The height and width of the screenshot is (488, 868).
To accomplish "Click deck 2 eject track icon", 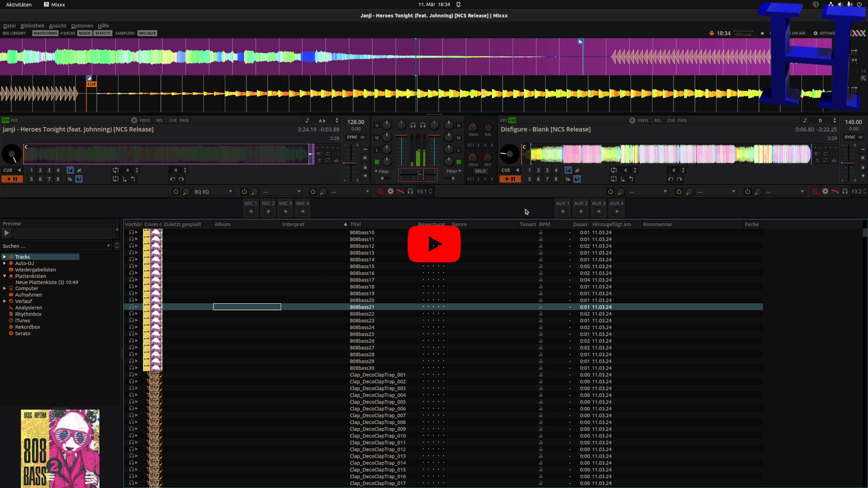I will click(817, 160).
